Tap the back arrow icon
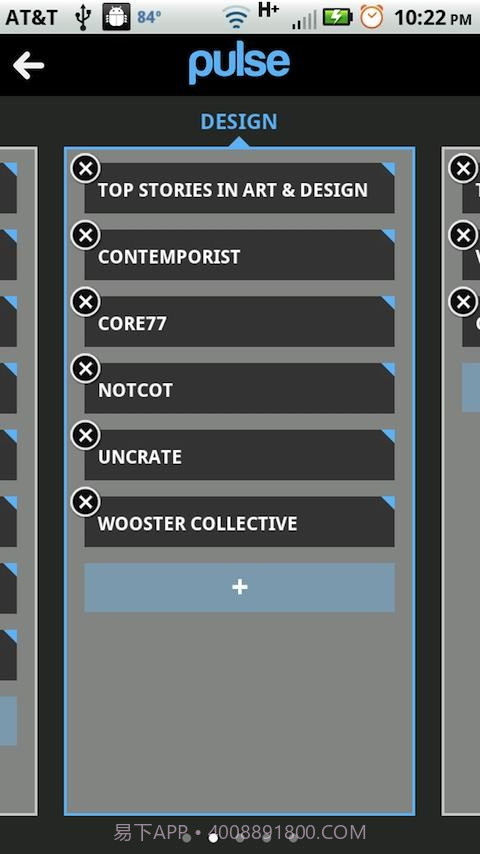480x854 pixels. click(x=28, y=66)
